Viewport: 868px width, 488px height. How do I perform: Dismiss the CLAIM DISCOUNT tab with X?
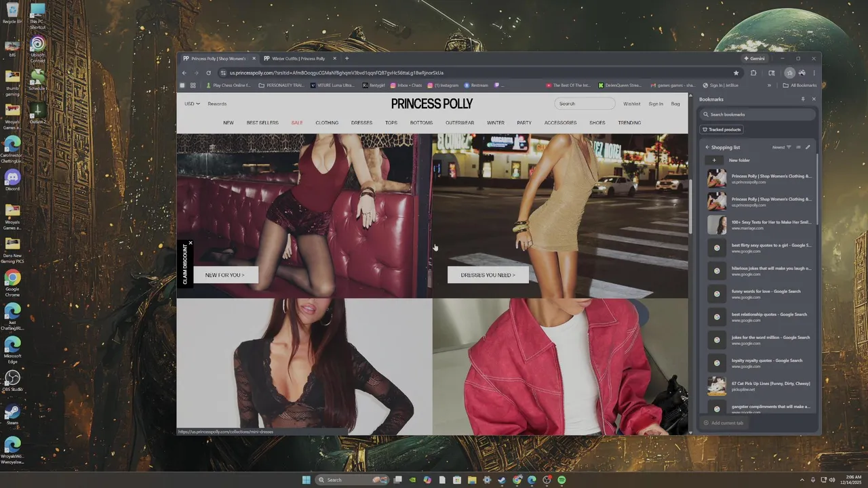(191, 243)
